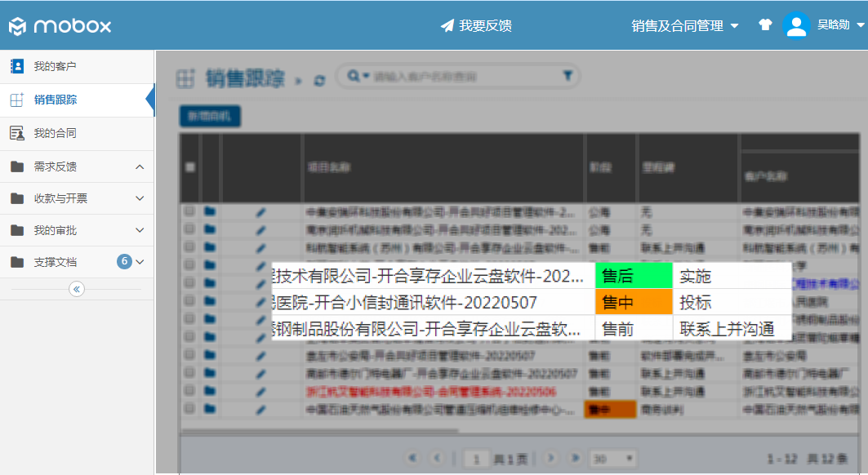
Task: Expand the 收款与开票 sidebar section
Action: (139, 198)
